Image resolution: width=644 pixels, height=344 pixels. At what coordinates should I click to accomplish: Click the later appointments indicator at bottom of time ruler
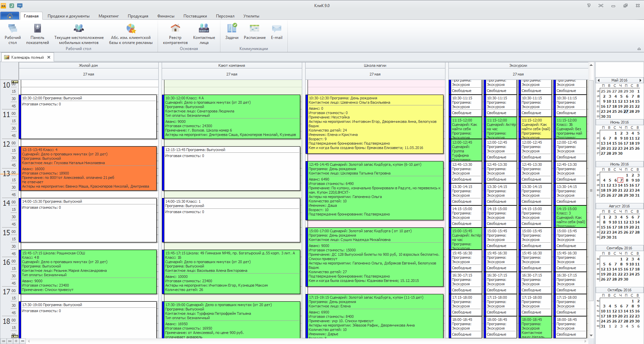(x=15, y=336)
